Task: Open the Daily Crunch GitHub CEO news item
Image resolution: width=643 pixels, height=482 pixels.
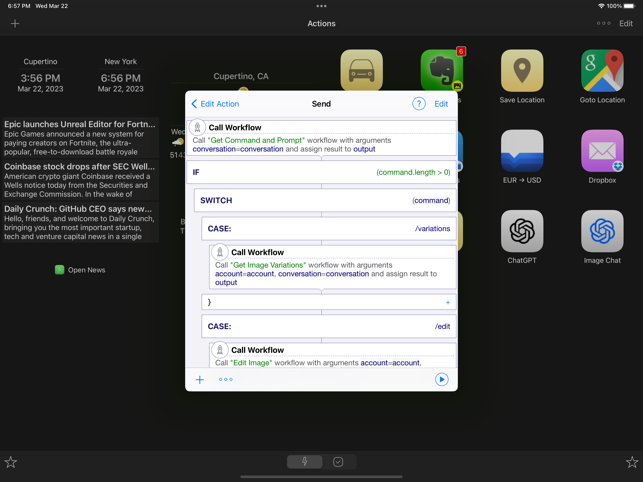Action: pyautogui.click(x=80, y=222)
